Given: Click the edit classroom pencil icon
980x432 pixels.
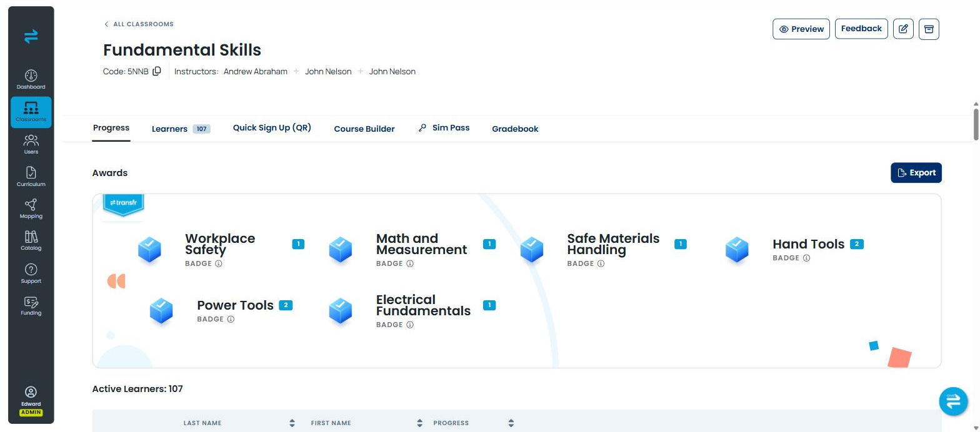Looking at the screenshot, I should pyautogui.click(x=903, y=29).
